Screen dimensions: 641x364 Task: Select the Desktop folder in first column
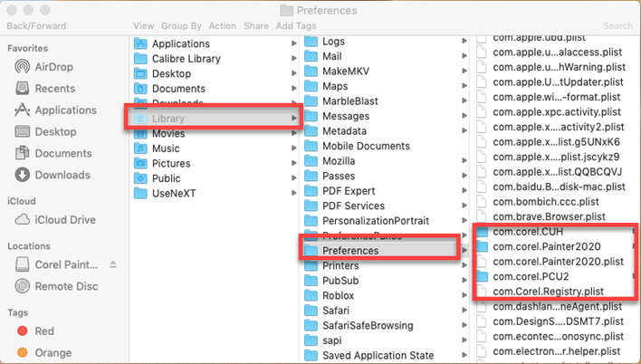tap(162, 73)
